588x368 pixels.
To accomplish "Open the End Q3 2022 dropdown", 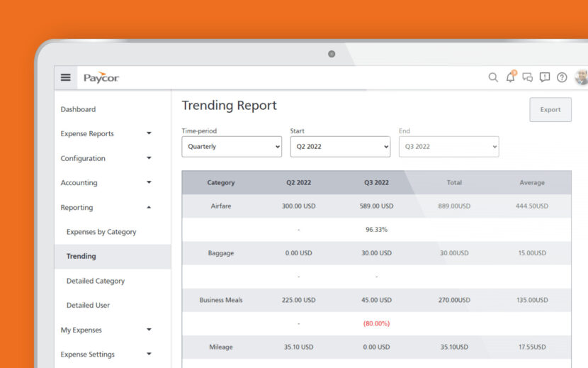I will pyautogui.click(x=448, y=147).
